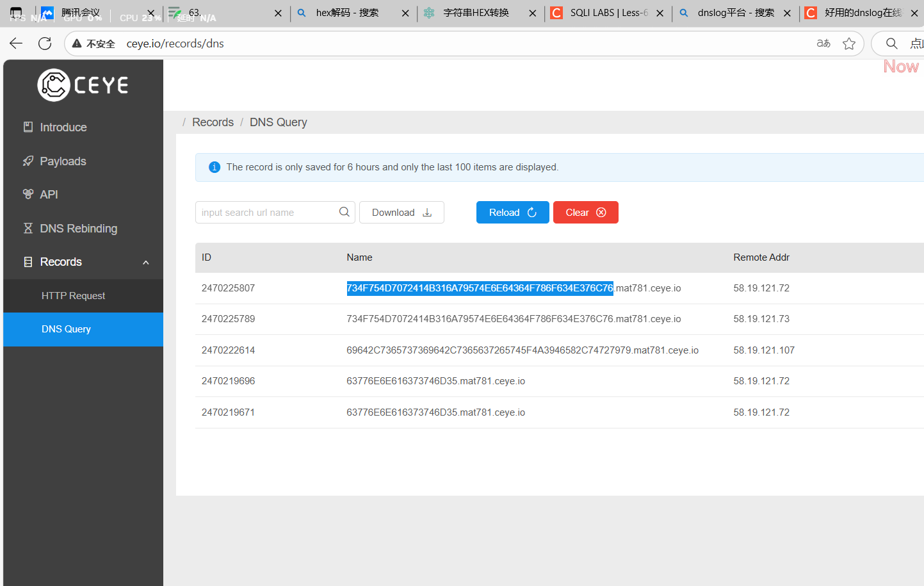The width and height of the screenshot is (924, 586).
Task: Click the 69642C7365 record name
Action: coord(523,350)
